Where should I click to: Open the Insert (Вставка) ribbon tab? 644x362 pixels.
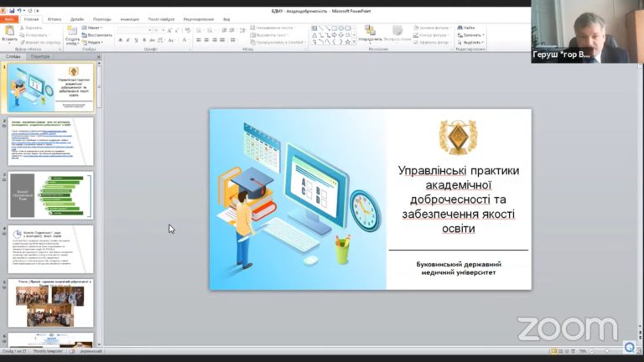55,18
